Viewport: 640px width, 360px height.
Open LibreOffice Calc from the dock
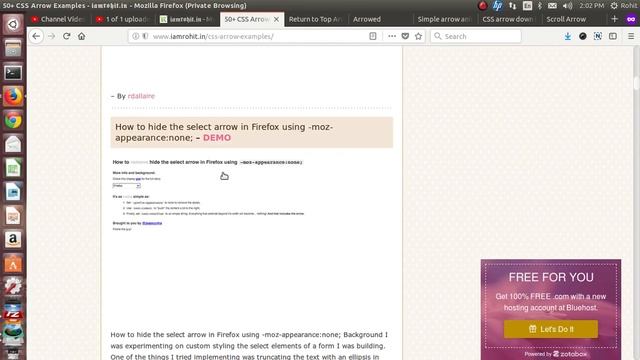pyautogui.click(x=13, y=168)
